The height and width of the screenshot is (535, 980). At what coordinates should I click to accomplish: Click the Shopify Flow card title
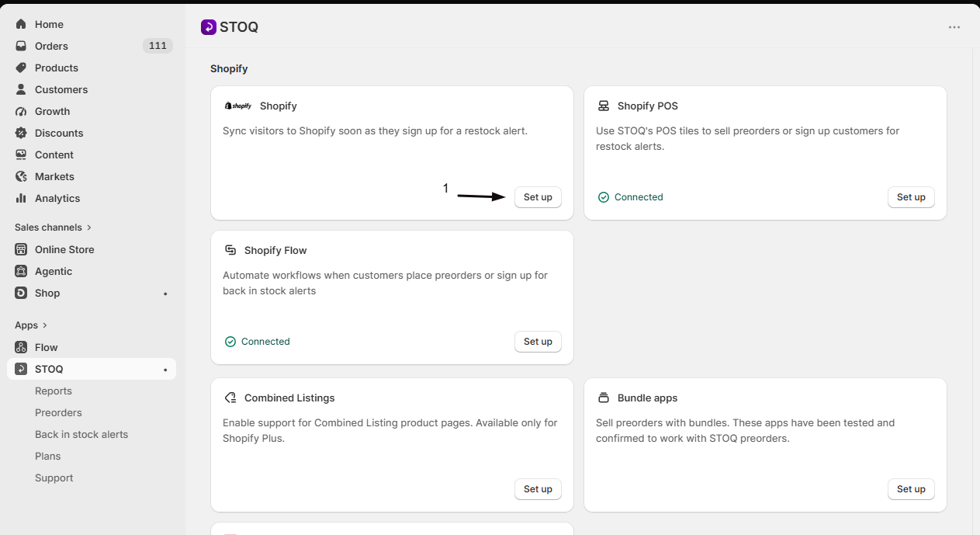click(x=275, y=250)
